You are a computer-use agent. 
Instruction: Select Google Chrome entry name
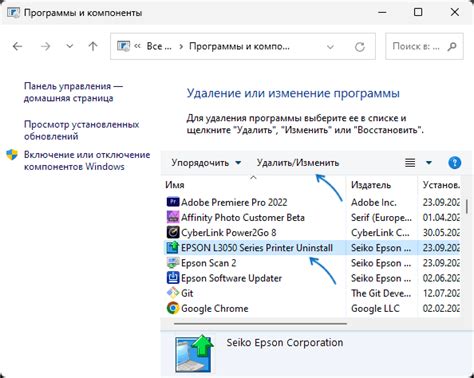[x=214, y=308]
